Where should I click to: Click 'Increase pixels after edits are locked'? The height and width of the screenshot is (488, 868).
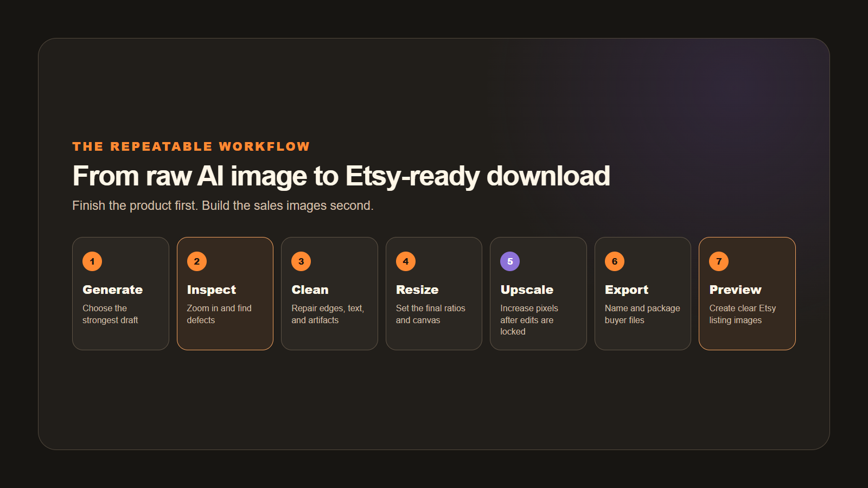(529, 320)
